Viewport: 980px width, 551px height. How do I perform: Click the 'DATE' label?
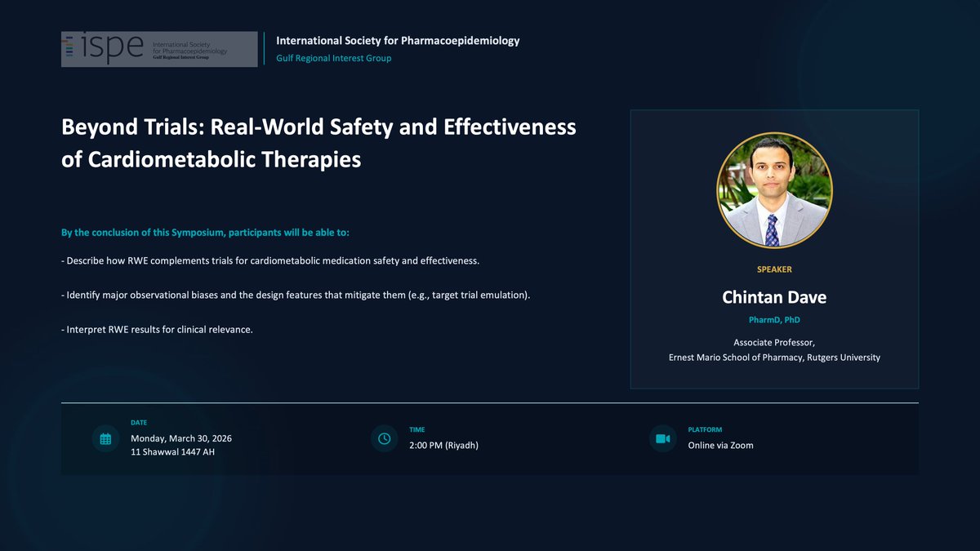[x=139, y=423]
